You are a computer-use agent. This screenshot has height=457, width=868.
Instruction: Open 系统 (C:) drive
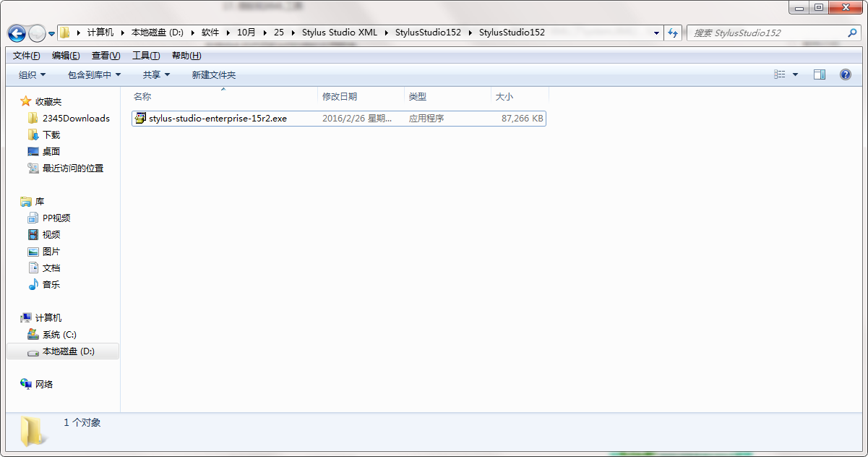59,334
